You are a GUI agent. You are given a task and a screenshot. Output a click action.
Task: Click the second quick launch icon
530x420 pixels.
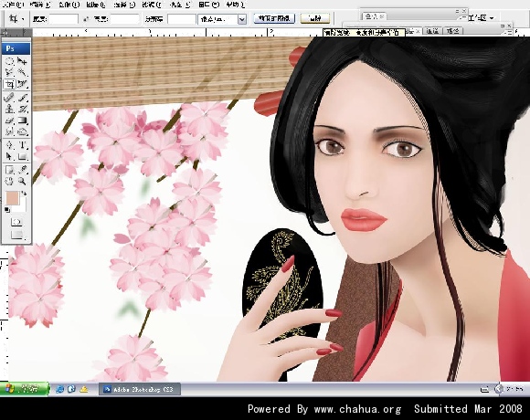tap(71, 389)
